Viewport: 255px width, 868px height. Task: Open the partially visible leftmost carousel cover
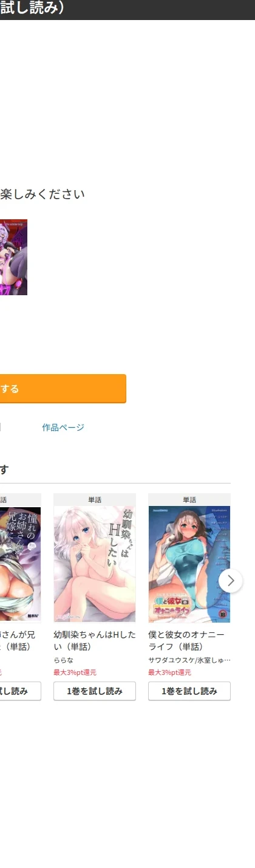[x=21, y=564]
